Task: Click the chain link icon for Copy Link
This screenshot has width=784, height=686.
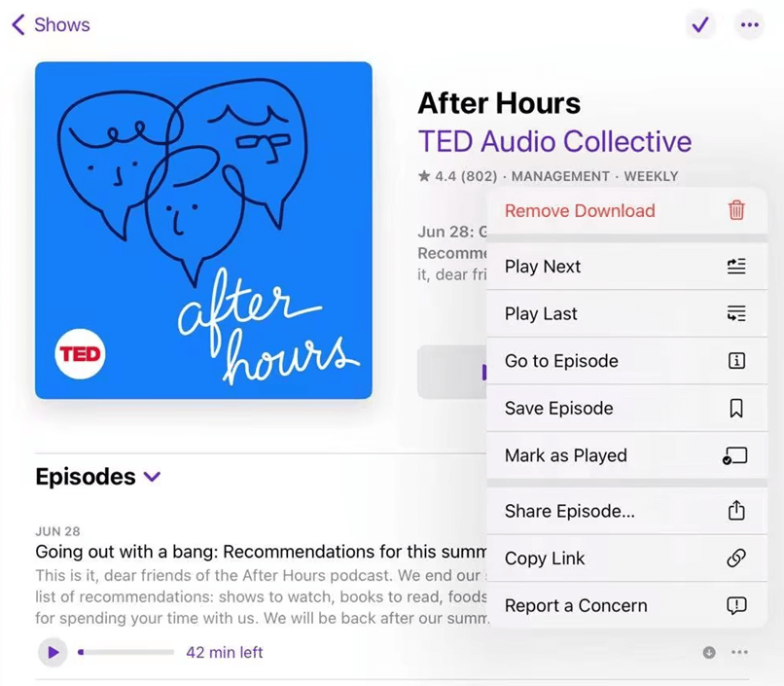Action: (x=736, y=559)
